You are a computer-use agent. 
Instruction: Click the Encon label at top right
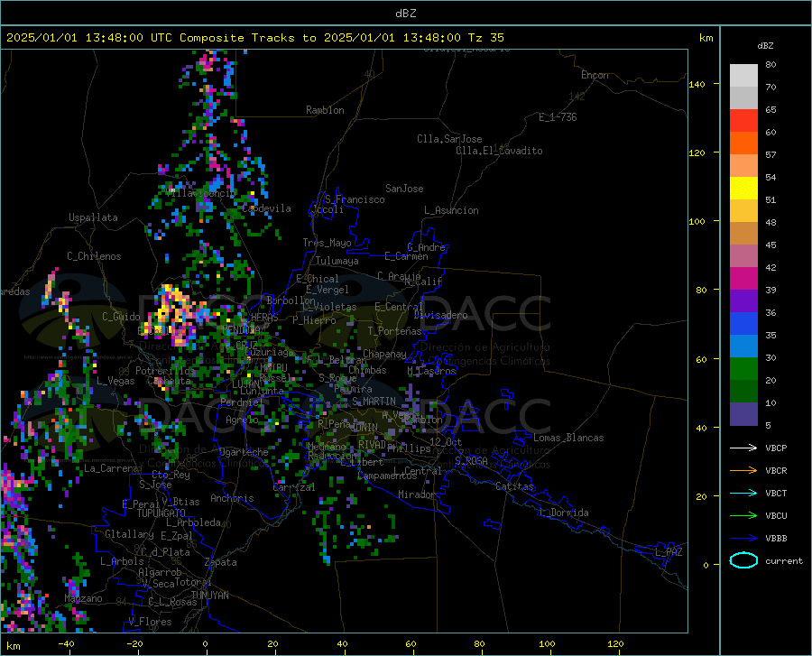click(x=595, y=75)
